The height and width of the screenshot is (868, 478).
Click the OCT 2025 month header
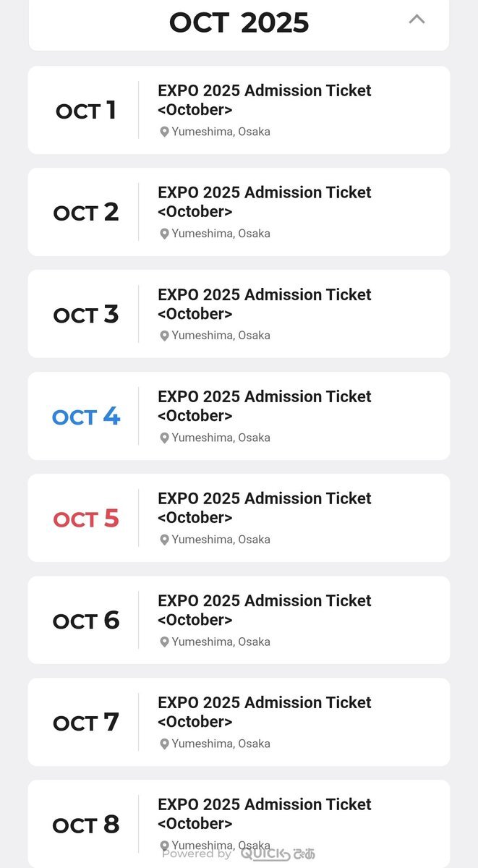click(239, 23)
